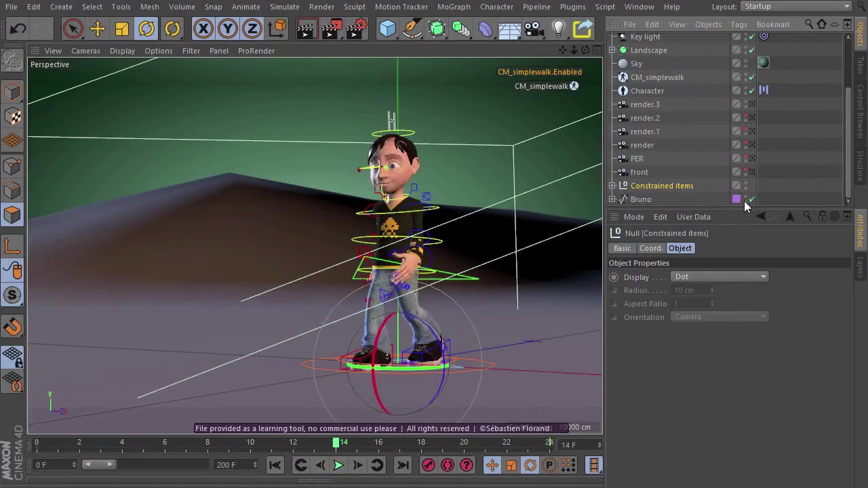This screenshot has width=868, height=488.
Task: Click frame 20 on the timeline ruler
Action: [x=464, y=442]
